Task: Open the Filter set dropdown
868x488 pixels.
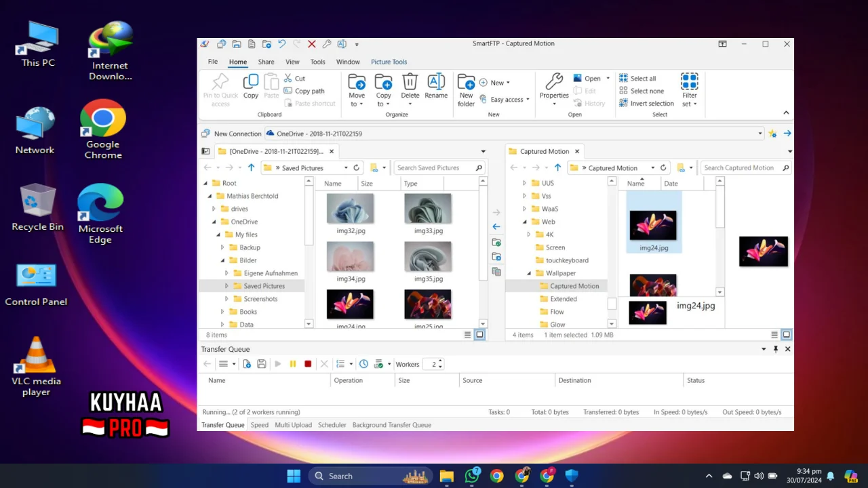Action: click(x=690, y=91)
